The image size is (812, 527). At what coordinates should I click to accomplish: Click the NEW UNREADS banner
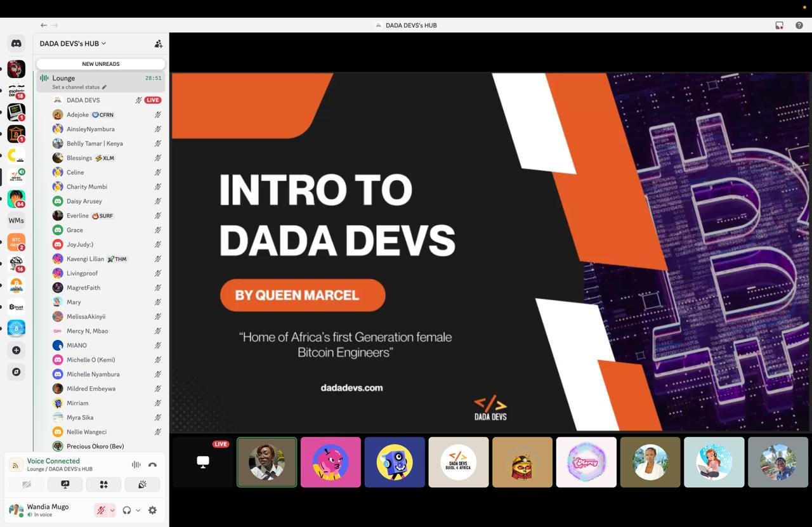point(100,63)
